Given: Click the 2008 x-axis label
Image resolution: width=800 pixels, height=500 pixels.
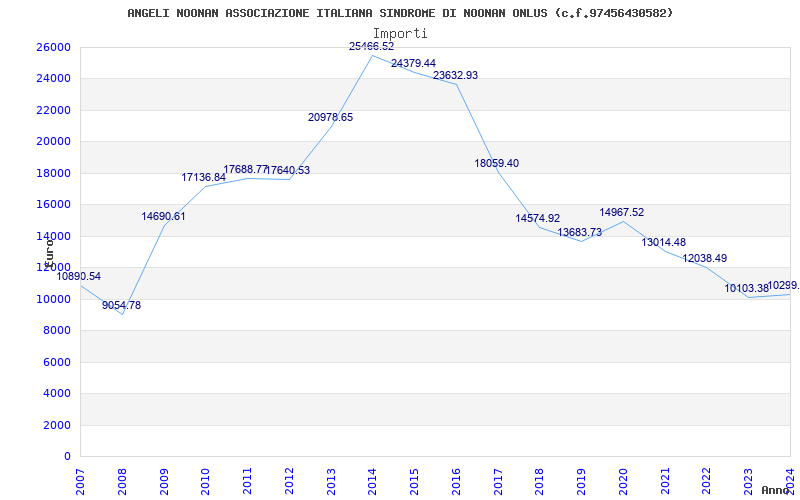Looking at the screenshot, I should click(x=122, y=482).
